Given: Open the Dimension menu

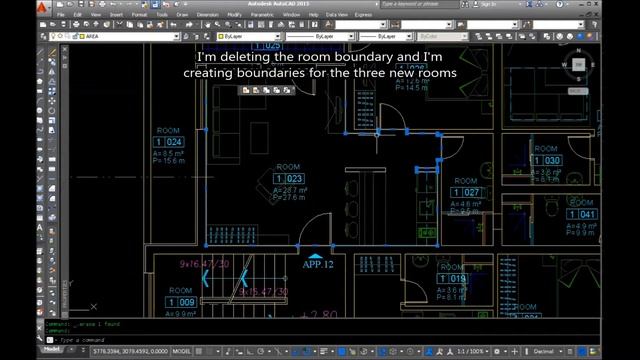Looking at the screenshot, I should coord(208,15).
